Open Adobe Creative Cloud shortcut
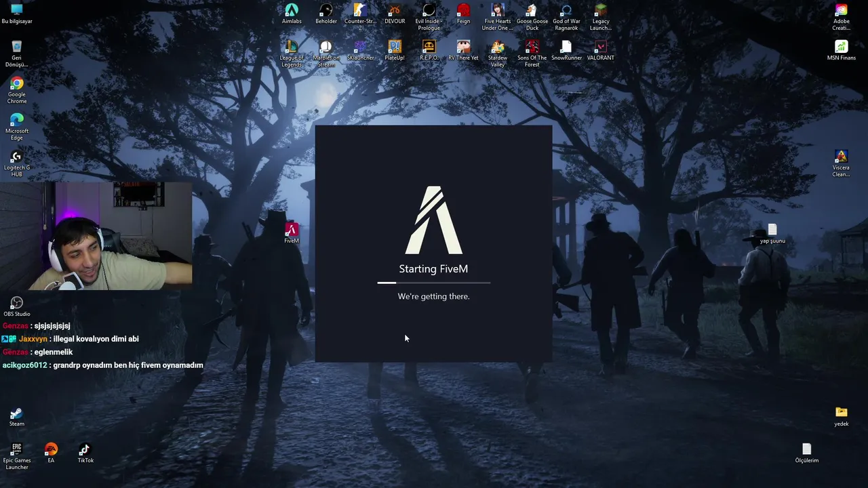Image resolution: width=868 pixels, height=488 pixels. pos(842,17)
